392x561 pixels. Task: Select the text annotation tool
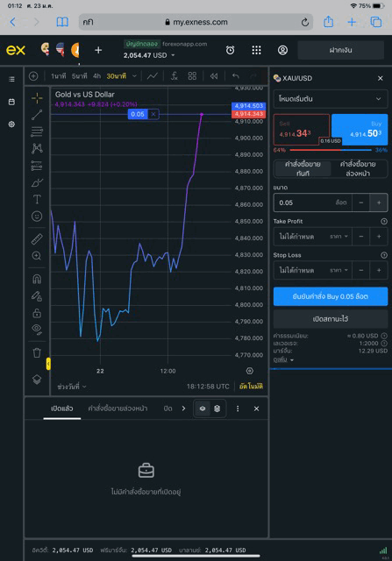pyautogui.click(x=37, y=199)
